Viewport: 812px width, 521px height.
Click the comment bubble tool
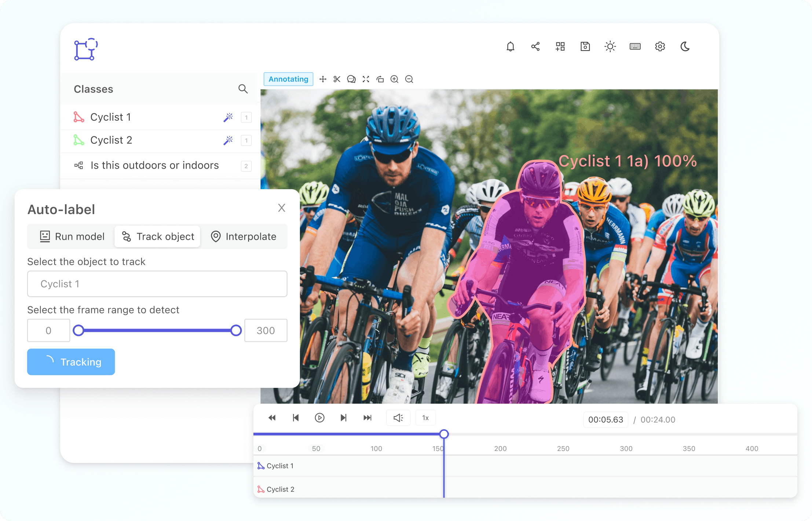pyautogui.click(x=351, y=79)
